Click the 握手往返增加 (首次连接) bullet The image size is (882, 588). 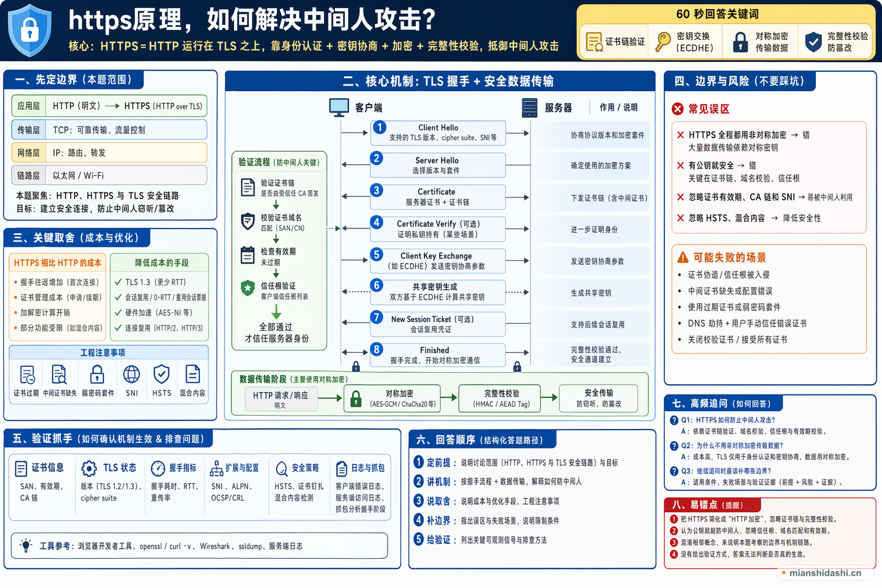point(56,282)
